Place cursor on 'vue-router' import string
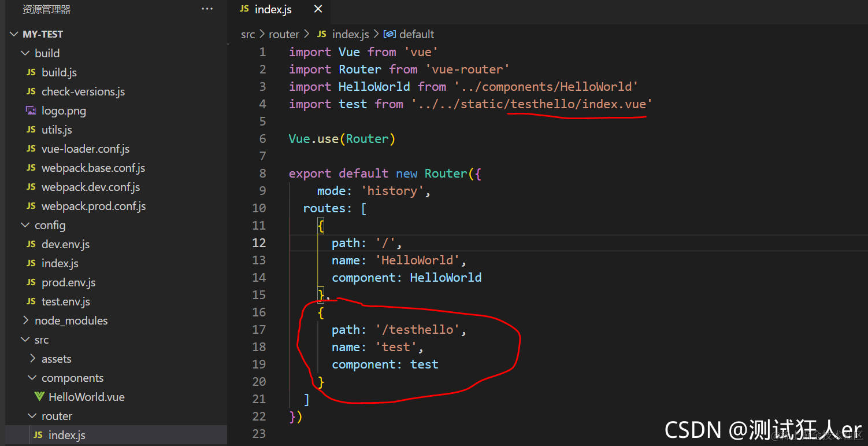This screenshot has height=446, width=868. pyautogui.click(x=467, y=69)
